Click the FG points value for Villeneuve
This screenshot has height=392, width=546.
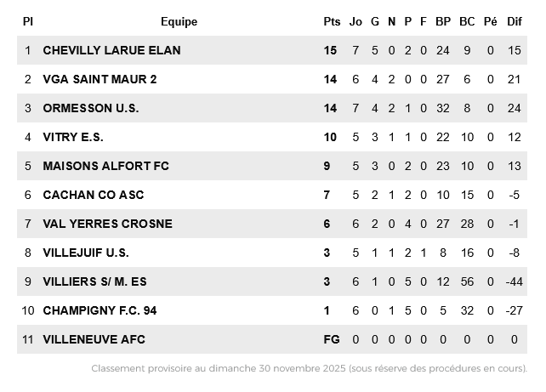click(x=332, y=339)
